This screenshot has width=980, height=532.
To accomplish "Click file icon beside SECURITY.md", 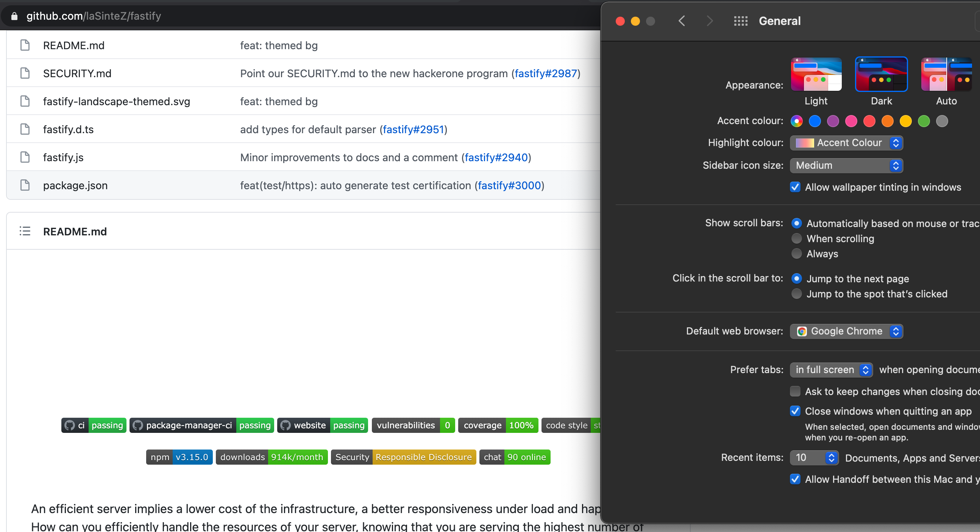I will click(x=25, y=73).
